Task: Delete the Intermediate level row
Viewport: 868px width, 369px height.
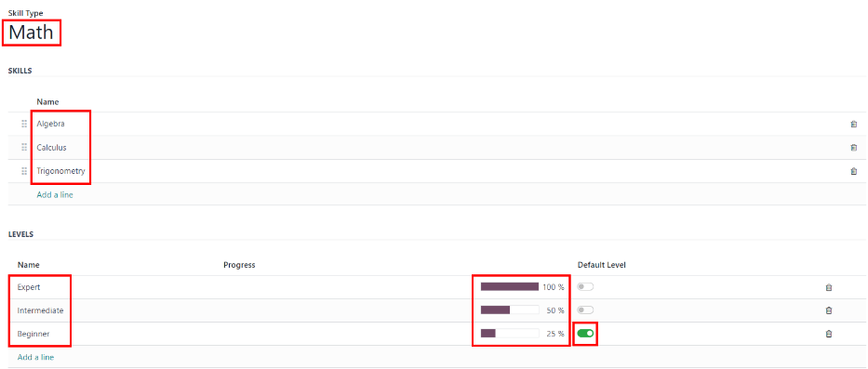Action: (x=829, y=310)
